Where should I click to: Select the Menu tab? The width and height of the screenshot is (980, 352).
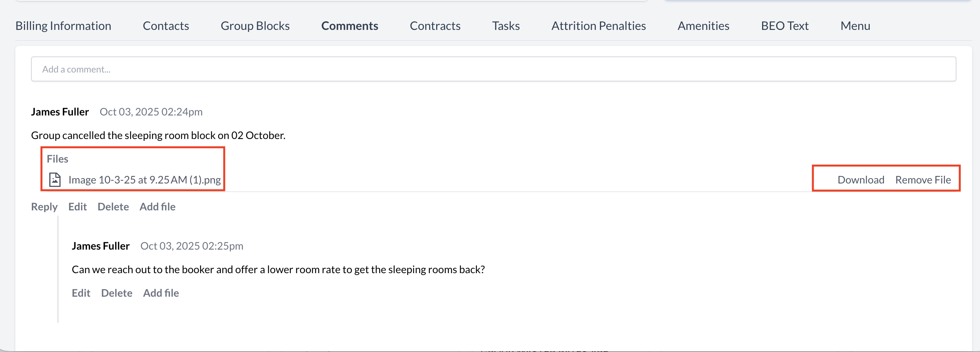tap(855, 26)
